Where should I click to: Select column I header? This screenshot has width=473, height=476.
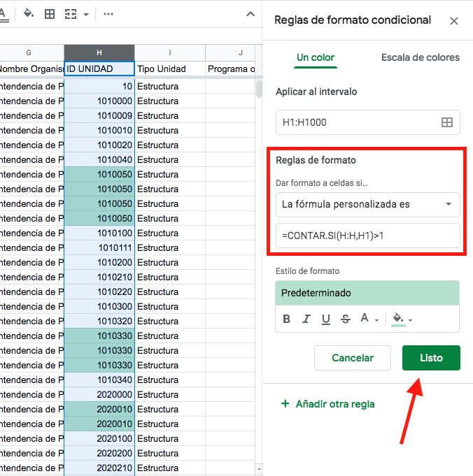[170, 52]
